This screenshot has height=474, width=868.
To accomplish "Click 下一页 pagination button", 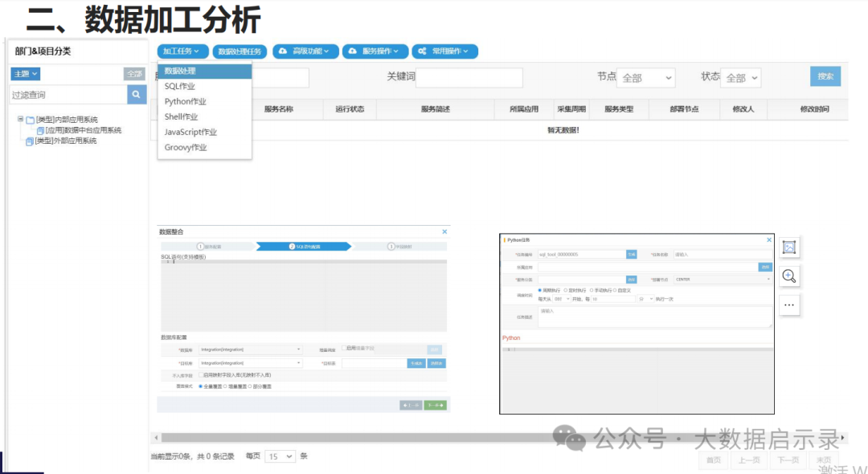I will (x=788, y=460).
